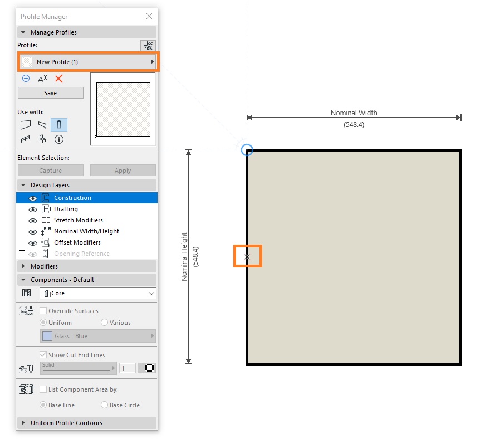Click the rename profile icon

point(42,79)
